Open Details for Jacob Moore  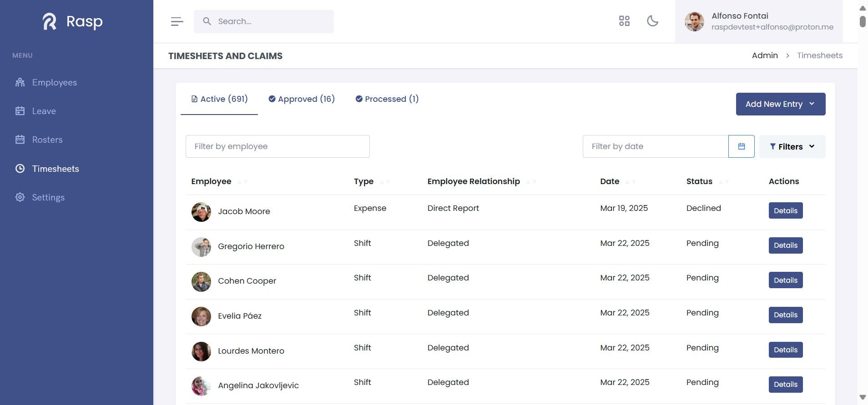pos(785,210)
